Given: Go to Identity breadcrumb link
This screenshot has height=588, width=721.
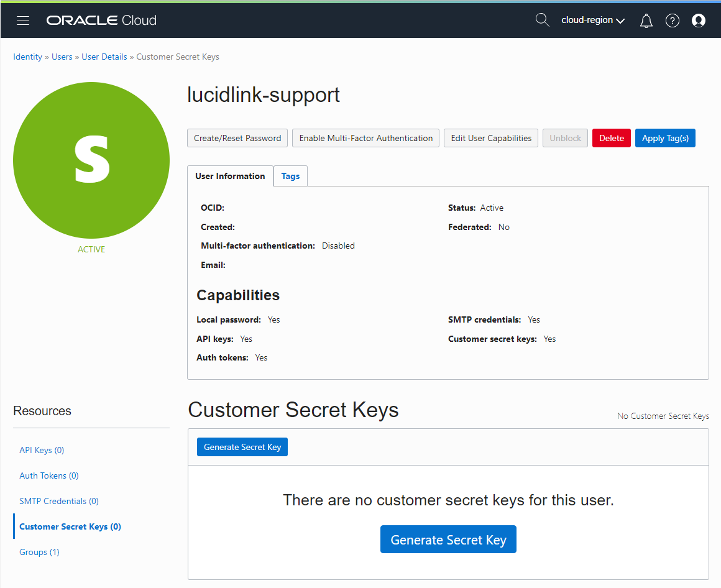Looking at the screenshot, I should [27, 57].
